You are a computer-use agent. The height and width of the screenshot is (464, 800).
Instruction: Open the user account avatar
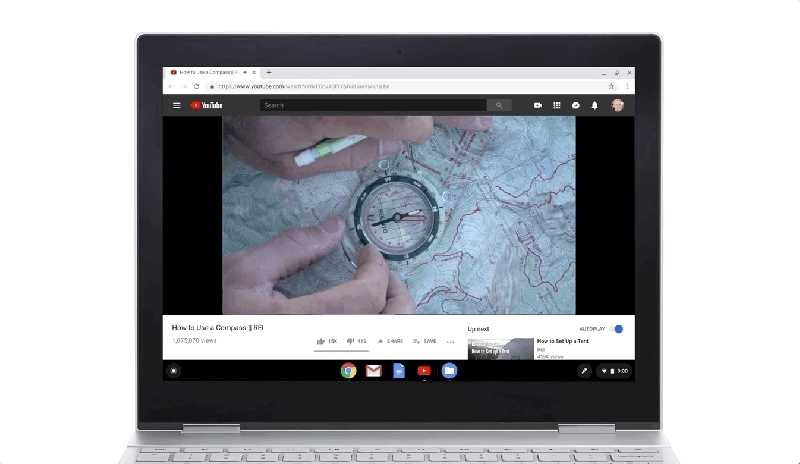click(x=617, y=105)
